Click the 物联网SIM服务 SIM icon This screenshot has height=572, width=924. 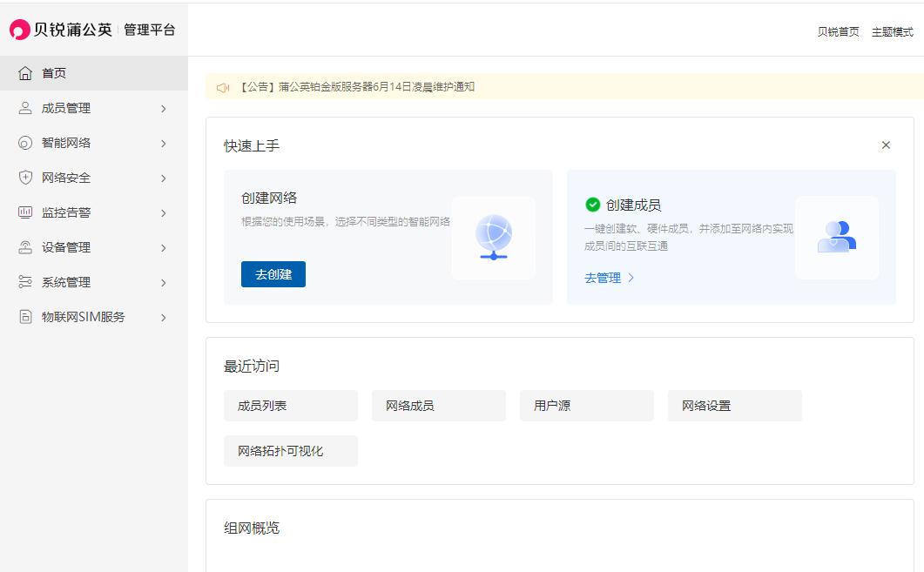point(27,317)
